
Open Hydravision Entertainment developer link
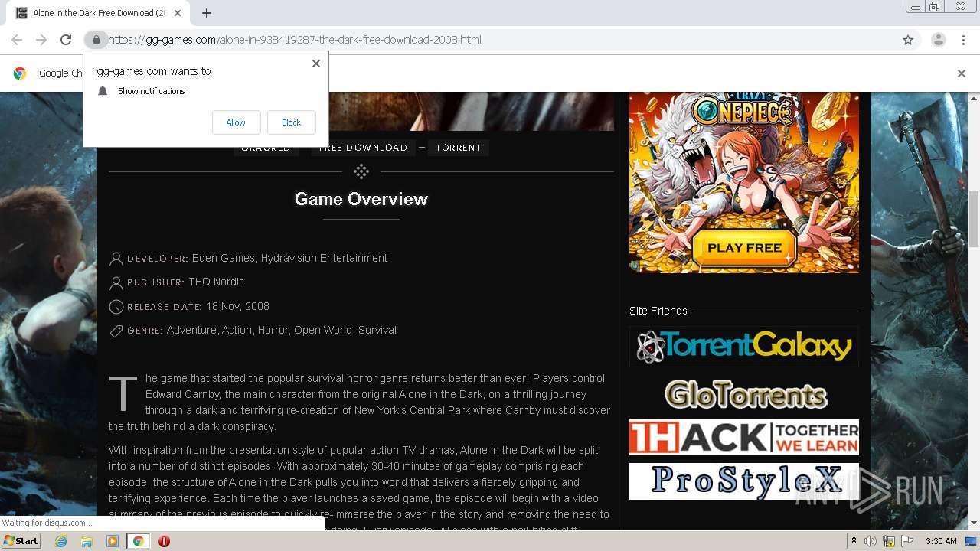click(324, 258)
